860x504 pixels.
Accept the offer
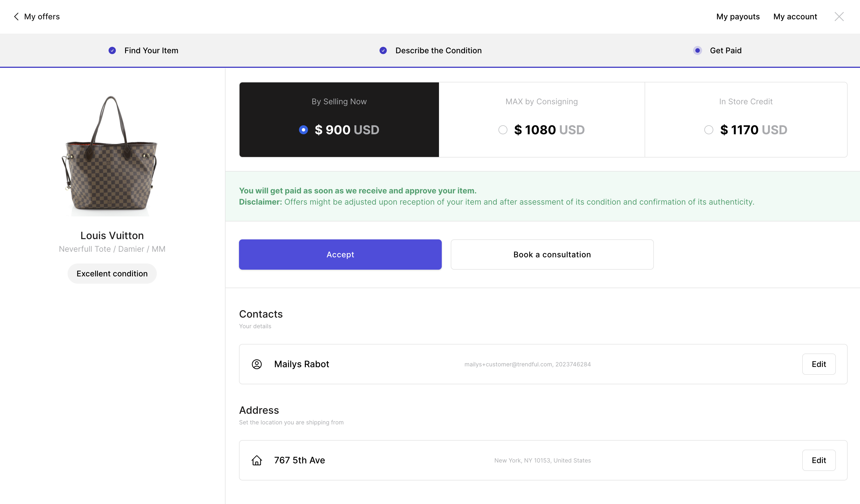click(x=340, y=255)
